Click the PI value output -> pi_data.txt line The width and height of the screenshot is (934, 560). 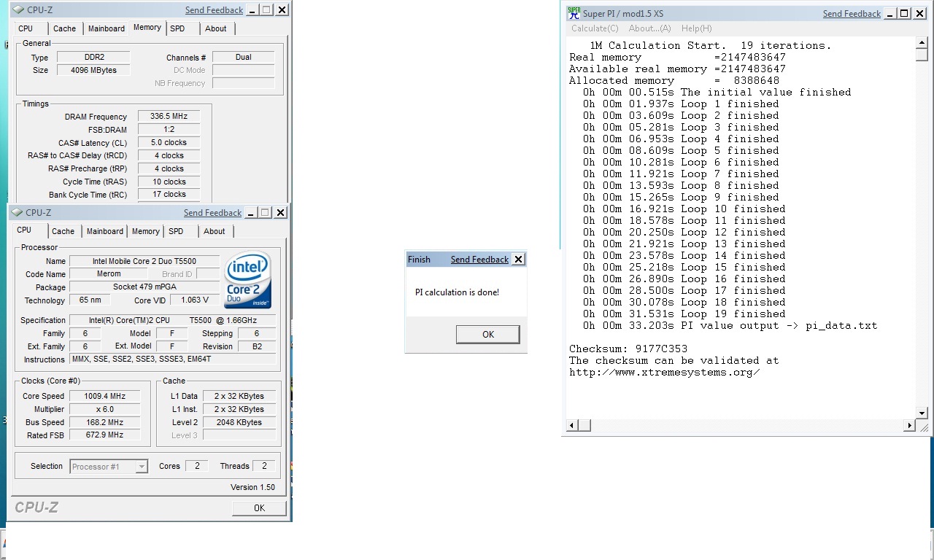point(730,325)
